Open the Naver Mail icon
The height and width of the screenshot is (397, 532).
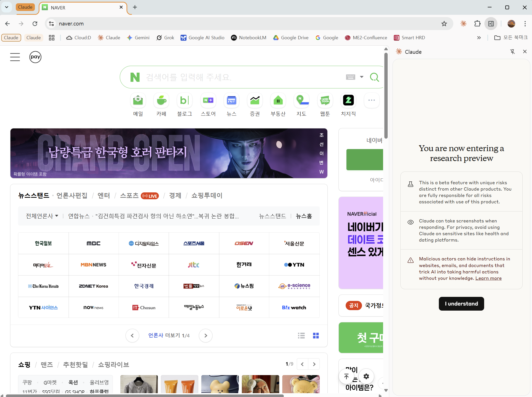(138, 100)
